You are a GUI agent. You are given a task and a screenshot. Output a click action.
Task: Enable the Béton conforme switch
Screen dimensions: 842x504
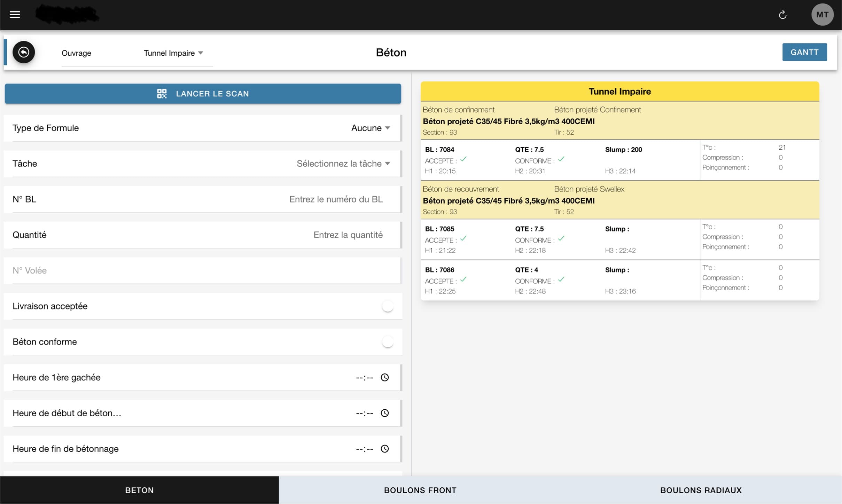[x=387, y=342]
